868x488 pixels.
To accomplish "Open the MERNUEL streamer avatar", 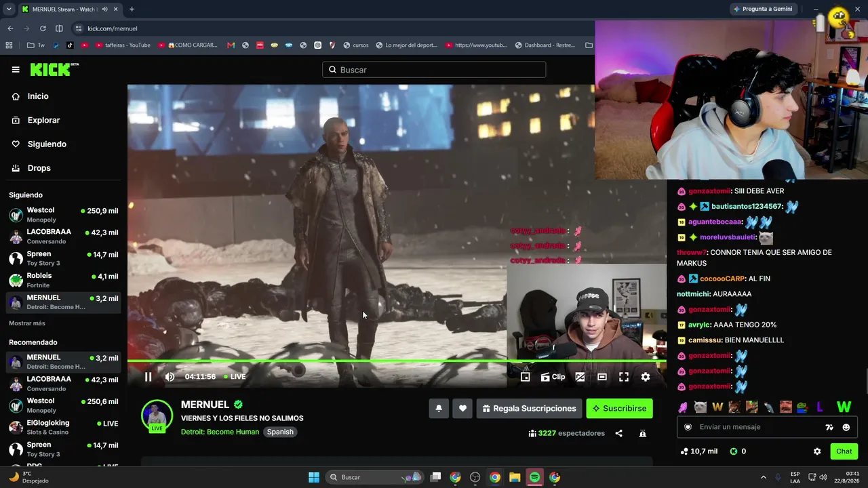I will [157, 415].
